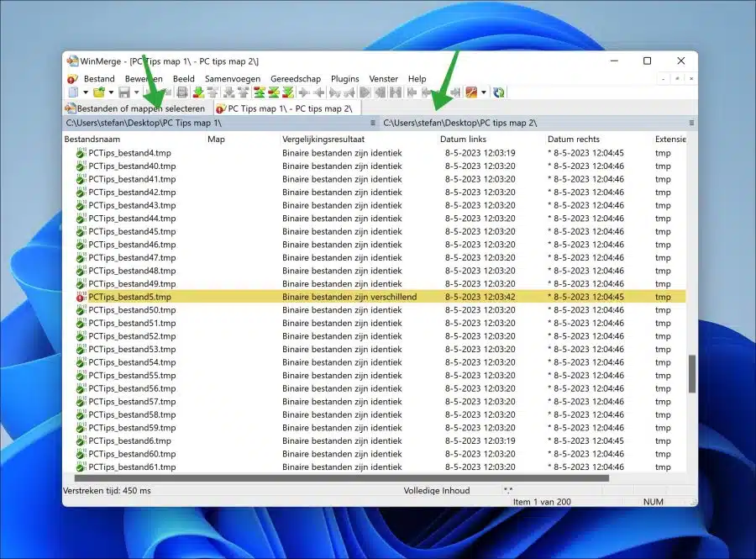This screenshot has width=756, height=559.
Task: Sort by Datum links column header
Action: (x=491, y=139)
